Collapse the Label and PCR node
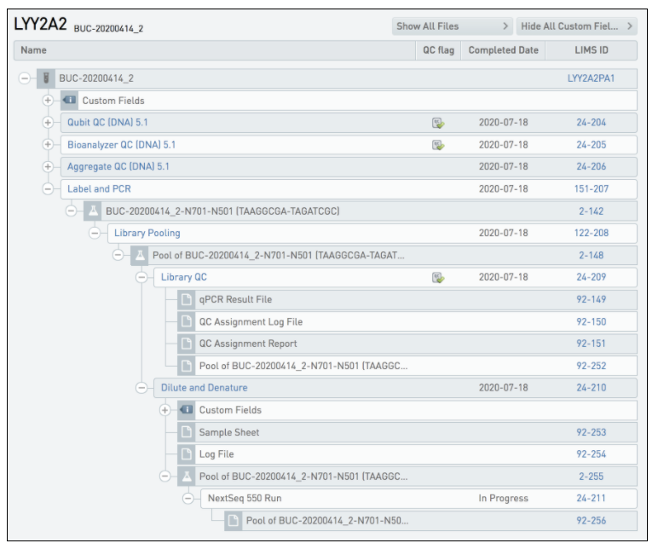The height and width of the screenshot is (550, 658). 48,189
